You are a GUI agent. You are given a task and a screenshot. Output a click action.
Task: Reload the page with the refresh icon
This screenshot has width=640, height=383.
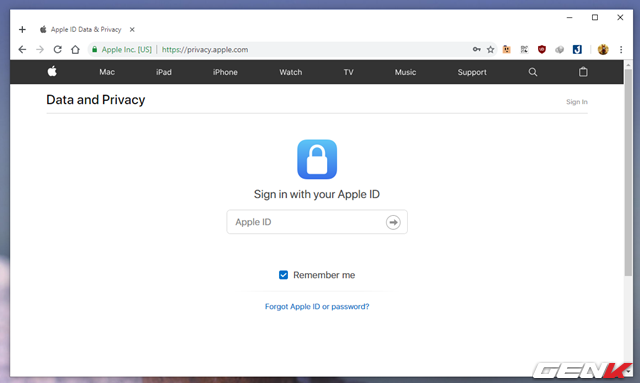58,49
